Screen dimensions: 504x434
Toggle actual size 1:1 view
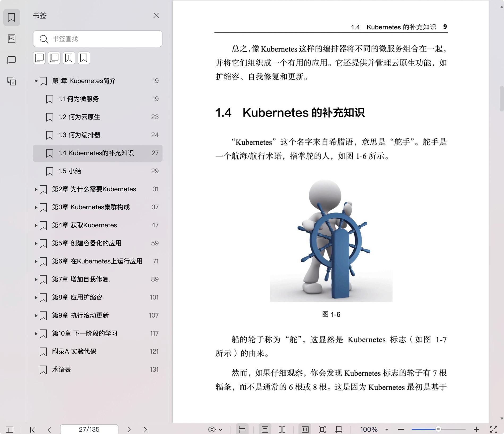[x=305, y=429]
